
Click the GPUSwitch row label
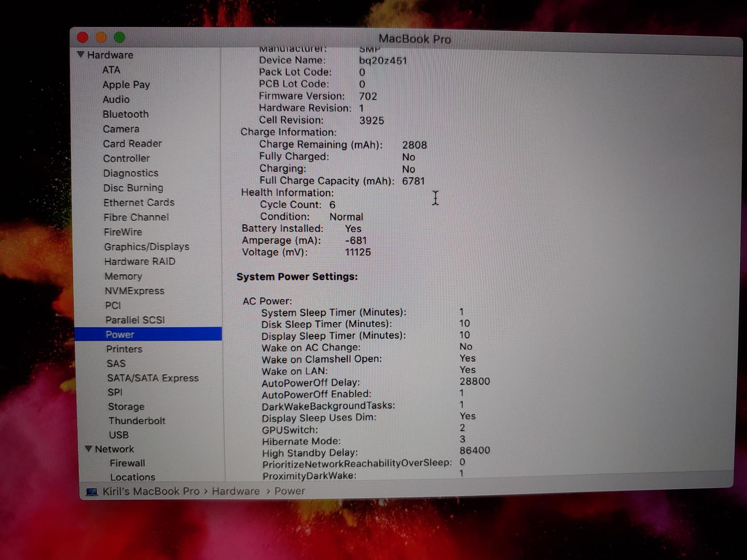290,430
